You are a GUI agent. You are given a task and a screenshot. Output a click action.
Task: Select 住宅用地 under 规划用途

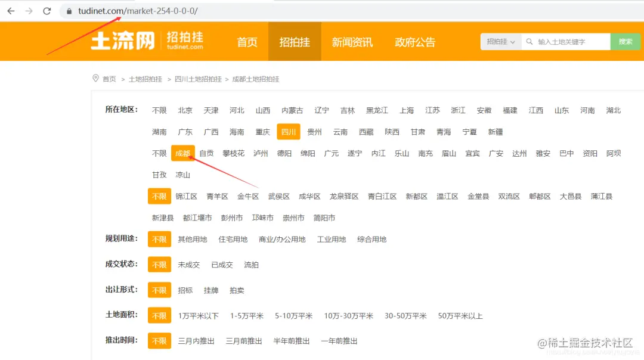[x=233, y=239]
